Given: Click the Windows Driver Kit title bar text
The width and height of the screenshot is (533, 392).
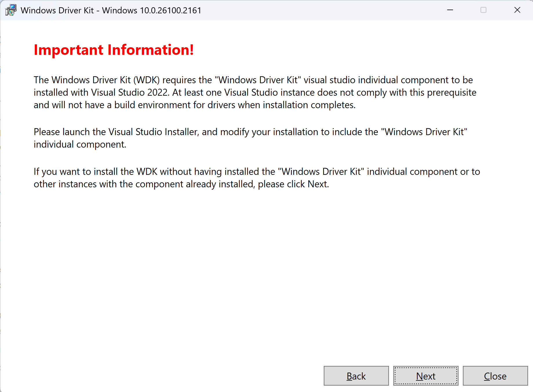Looking at the screenshot, I should [111, 10].
